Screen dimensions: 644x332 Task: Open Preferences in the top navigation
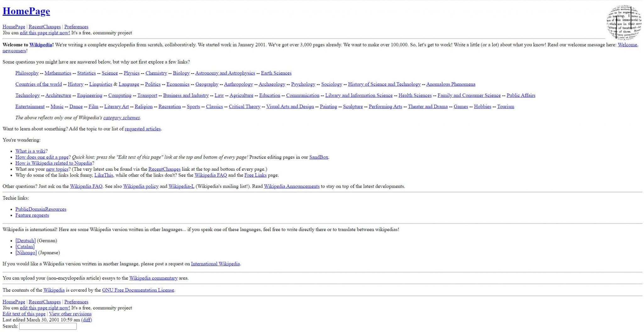pos(76,27)
